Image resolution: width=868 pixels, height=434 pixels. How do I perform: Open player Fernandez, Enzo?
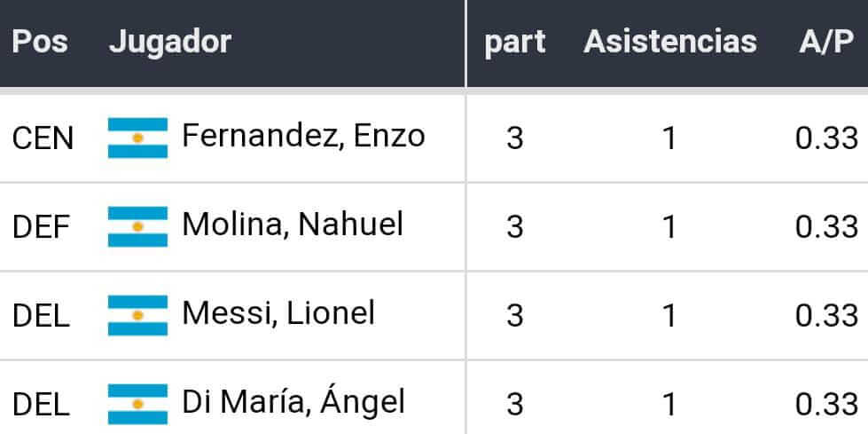pos(303,136)
